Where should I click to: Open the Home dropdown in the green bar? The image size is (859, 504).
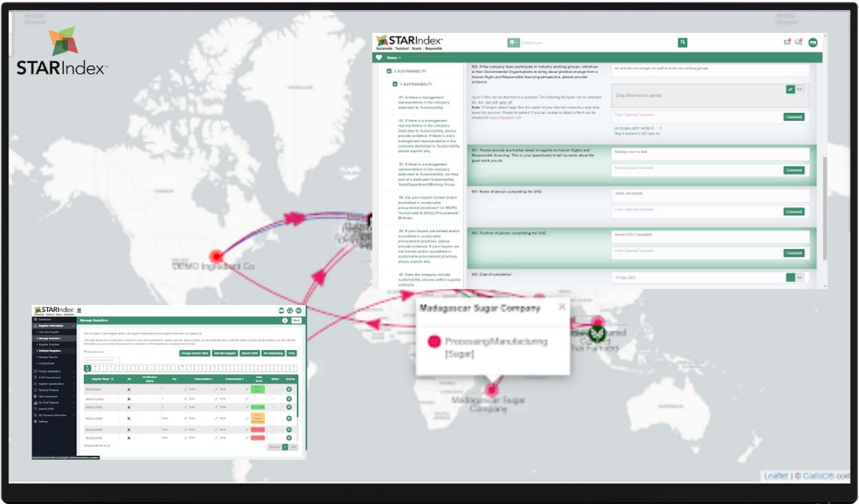pos(394,57)
